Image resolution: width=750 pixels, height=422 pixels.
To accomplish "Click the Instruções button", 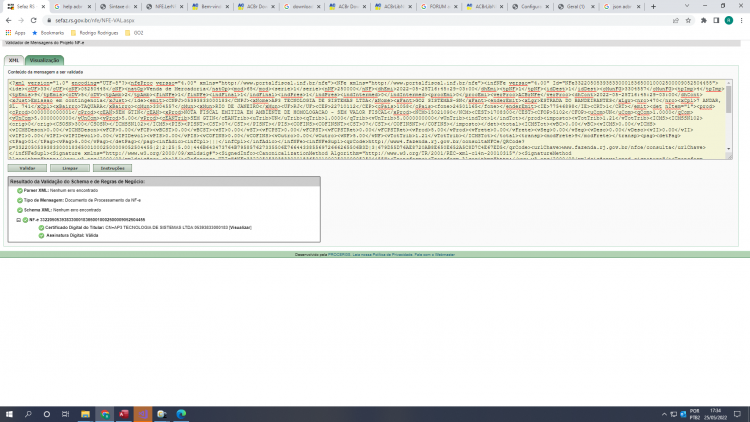I will [112, 168].
